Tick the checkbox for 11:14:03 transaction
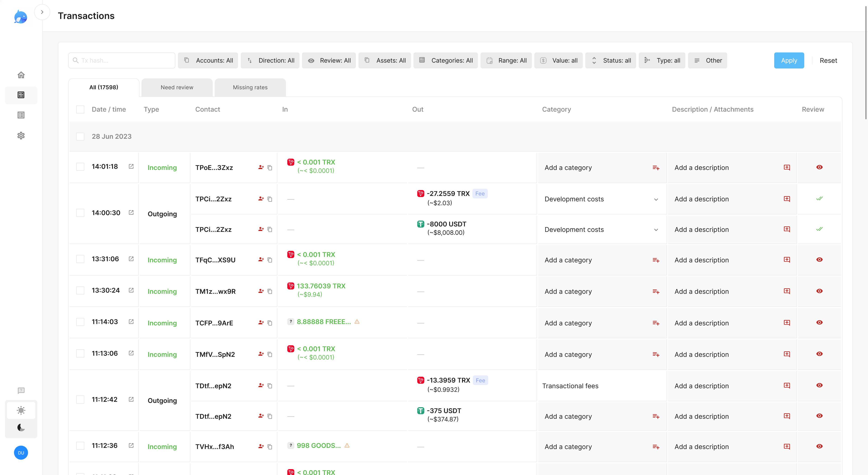 pos(80,322)
